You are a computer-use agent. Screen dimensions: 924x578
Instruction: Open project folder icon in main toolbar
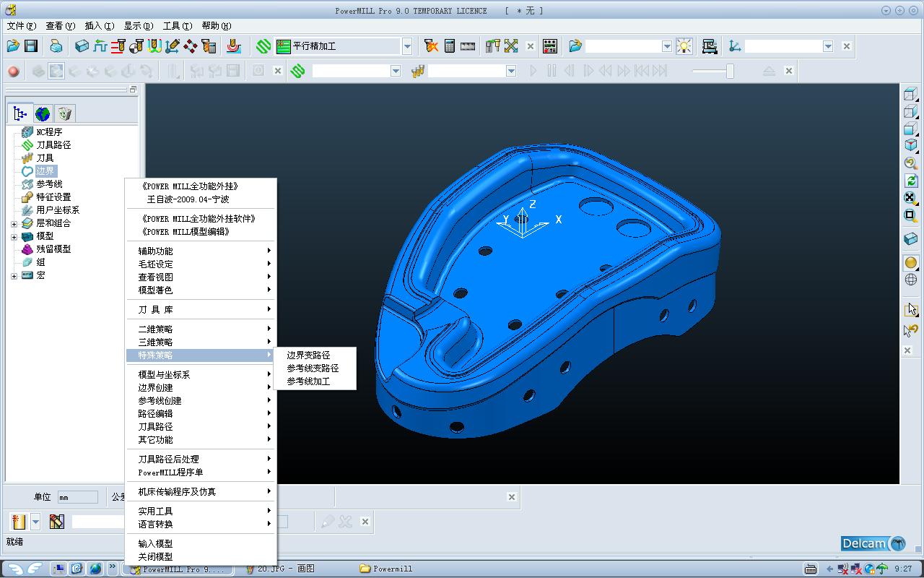[x=13, y=46]
